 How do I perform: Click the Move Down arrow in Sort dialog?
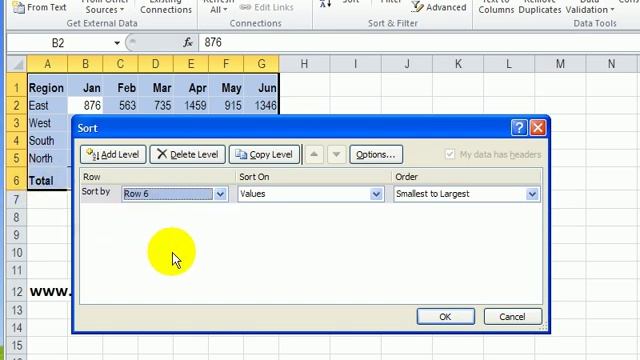[336, 155]
